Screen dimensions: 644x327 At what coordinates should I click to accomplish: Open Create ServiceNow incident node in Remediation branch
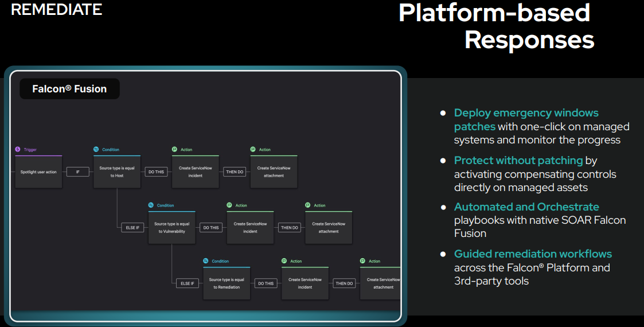click(305, 283)
